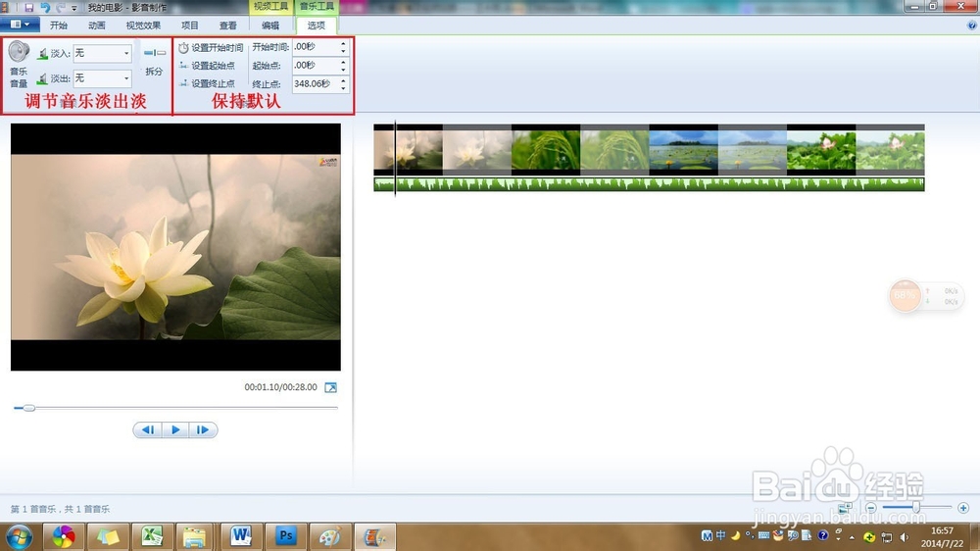
Task: Step to the next frame
Action: click(x=203, y=429)
